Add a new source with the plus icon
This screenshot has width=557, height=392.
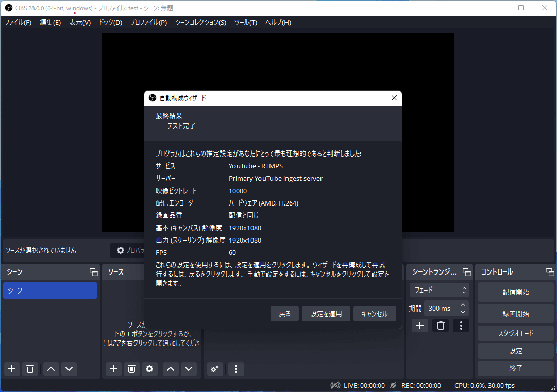[x=113, y=369]
